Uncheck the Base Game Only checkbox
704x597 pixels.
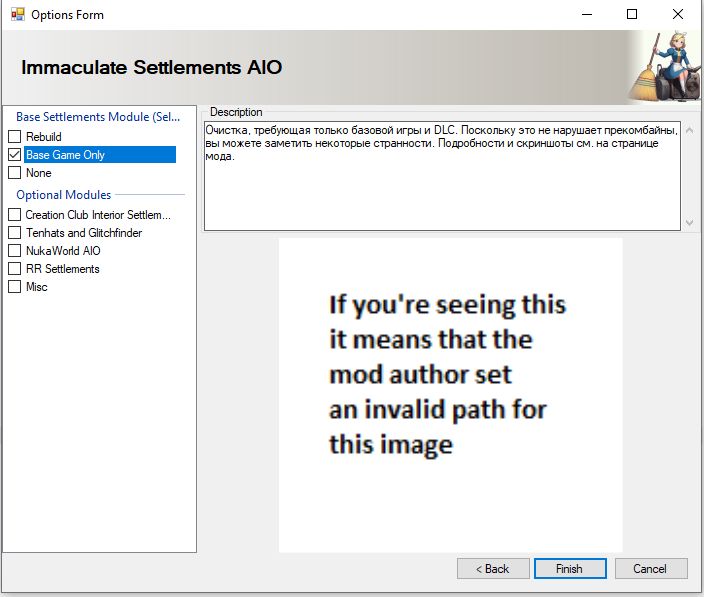point(14,155)
